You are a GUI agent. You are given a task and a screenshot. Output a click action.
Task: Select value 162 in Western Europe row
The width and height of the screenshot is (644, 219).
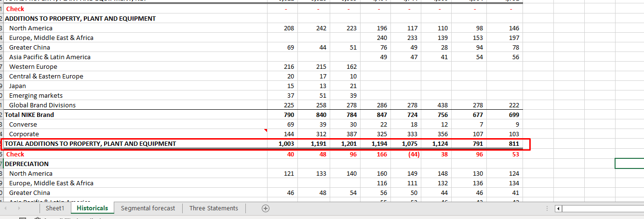(x=351, y=66)
